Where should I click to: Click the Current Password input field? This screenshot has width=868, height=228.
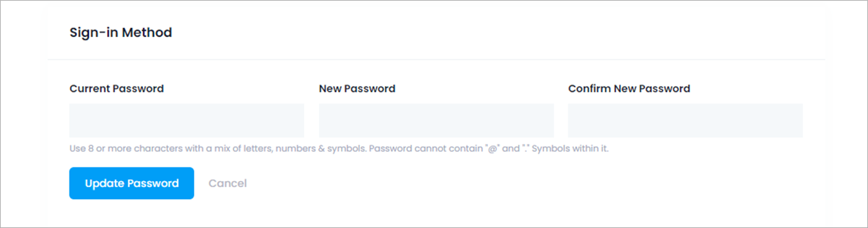[186, 120]
